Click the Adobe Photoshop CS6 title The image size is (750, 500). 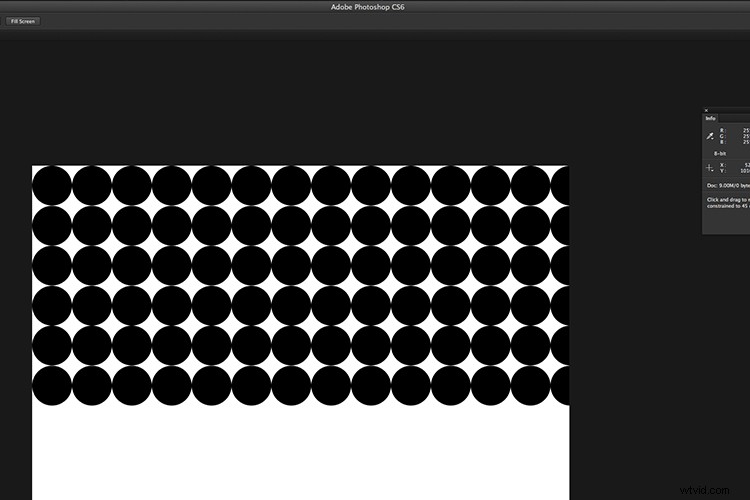tap(367, 7)
